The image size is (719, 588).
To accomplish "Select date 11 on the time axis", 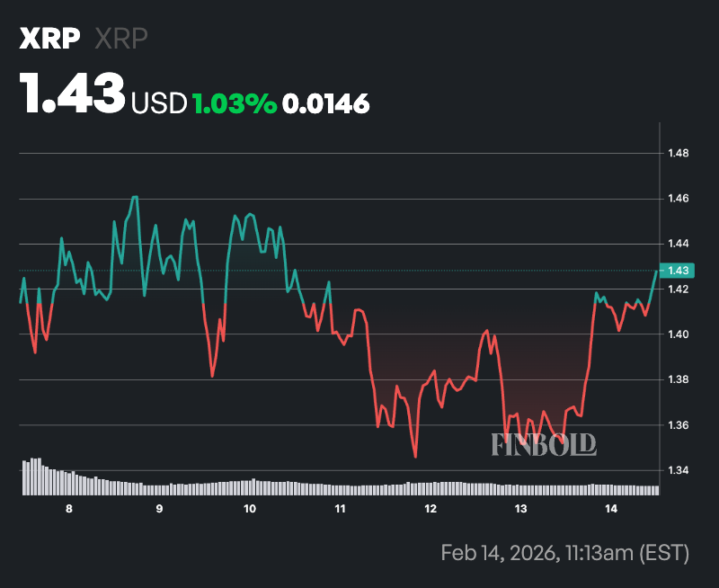I will click(x=340, y=510).
